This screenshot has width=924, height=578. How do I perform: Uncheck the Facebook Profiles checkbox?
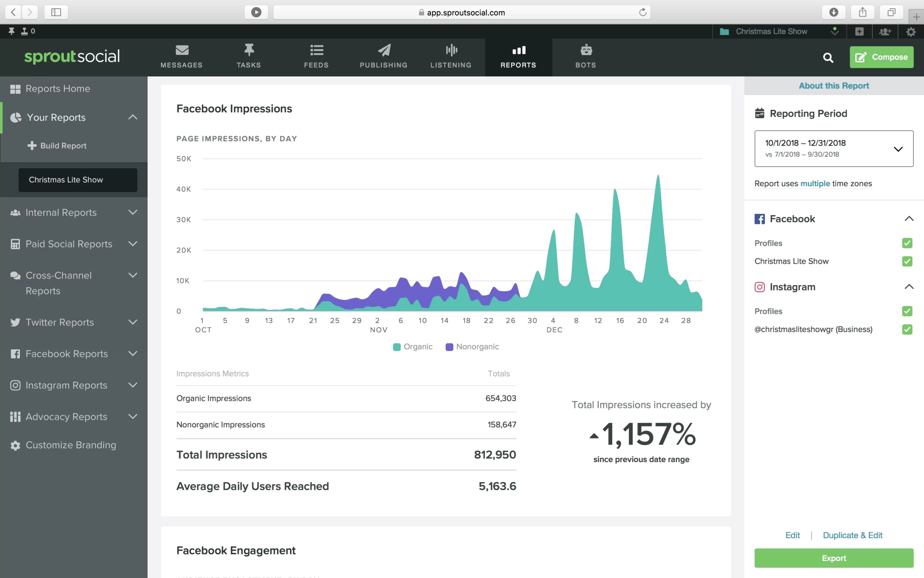tap(907, 243)
